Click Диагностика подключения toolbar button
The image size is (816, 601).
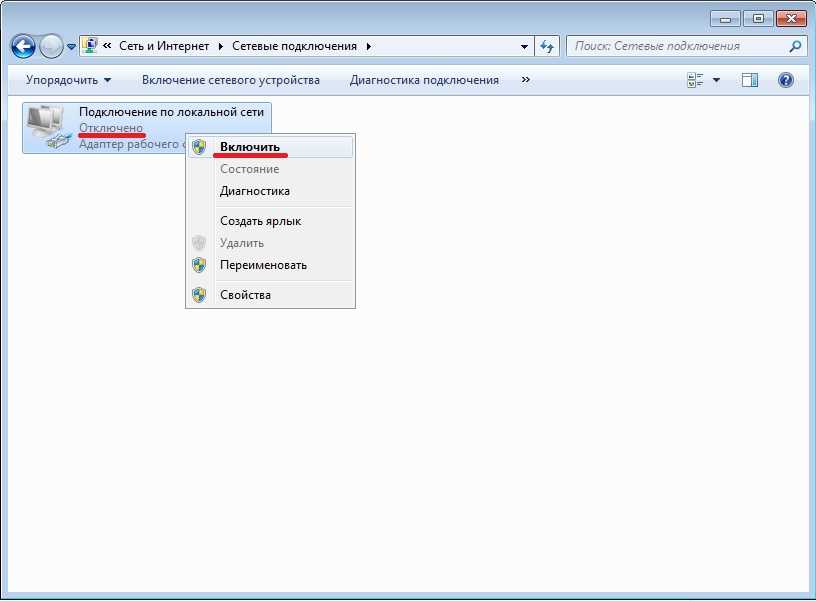tap(424, 80)
